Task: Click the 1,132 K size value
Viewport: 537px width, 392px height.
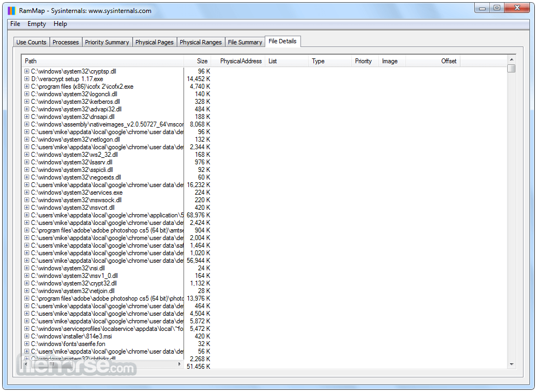Action: tap(200, 283)
